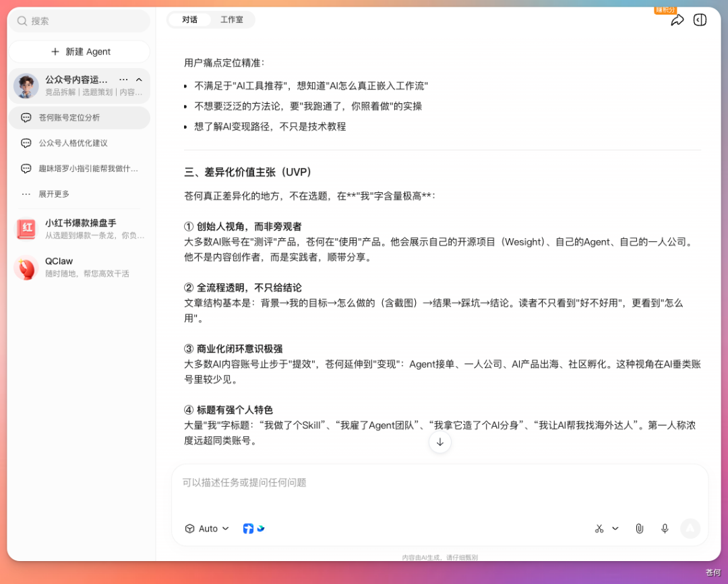
Task: Click the send arrow button
Action: (690, 529)
